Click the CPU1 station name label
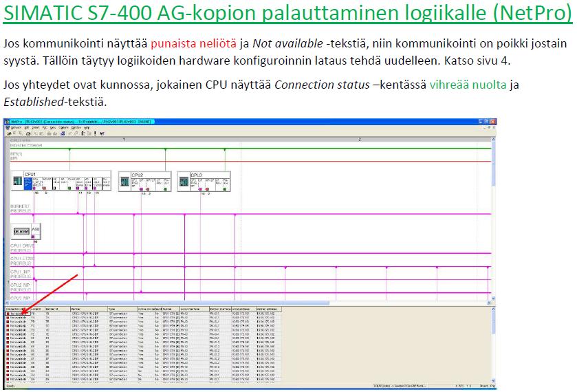This screenshot has width=577, height=392. pyautogui.click(x=30, y=174)
